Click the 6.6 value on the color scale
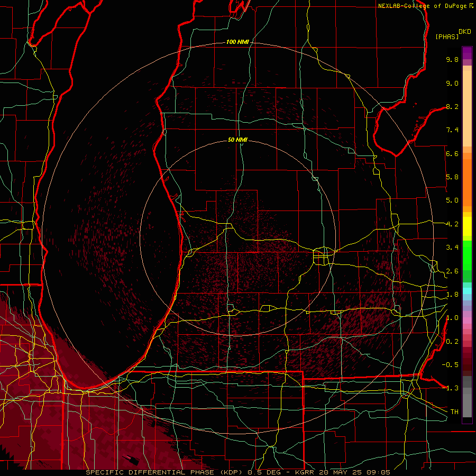The width and height of the screenshot is (476, 476). (x=452, y=153)
